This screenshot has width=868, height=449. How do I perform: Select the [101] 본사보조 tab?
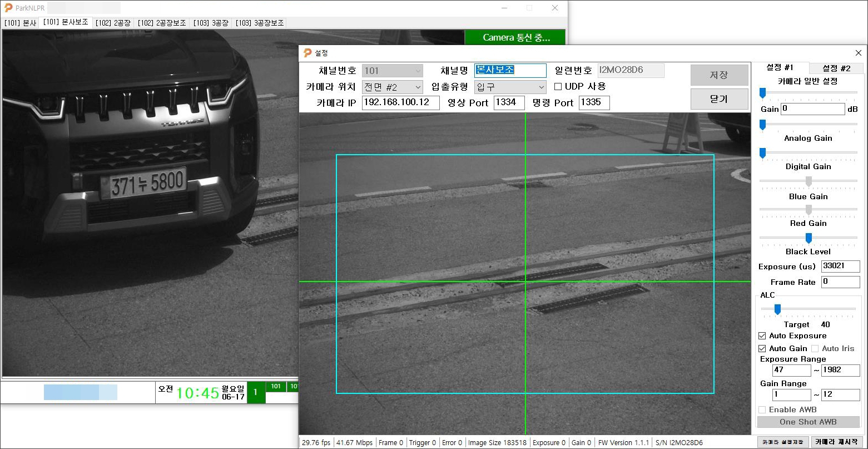[x=65, y=22]
